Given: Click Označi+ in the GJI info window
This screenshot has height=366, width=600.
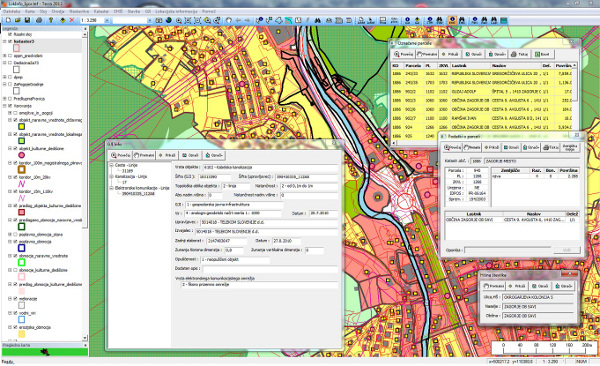Looking at the screenshot, I should (214, 155).
